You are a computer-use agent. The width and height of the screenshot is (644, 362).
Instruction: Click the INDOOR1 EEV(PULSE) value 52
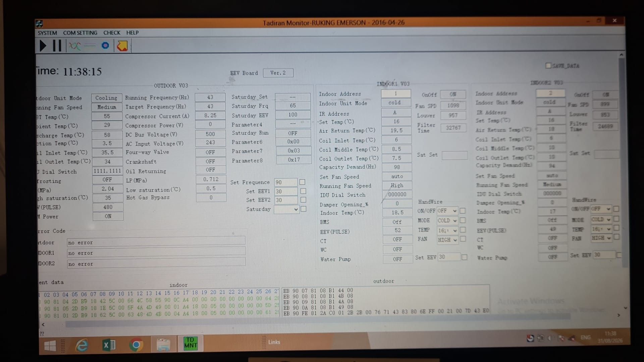point(397,230)
